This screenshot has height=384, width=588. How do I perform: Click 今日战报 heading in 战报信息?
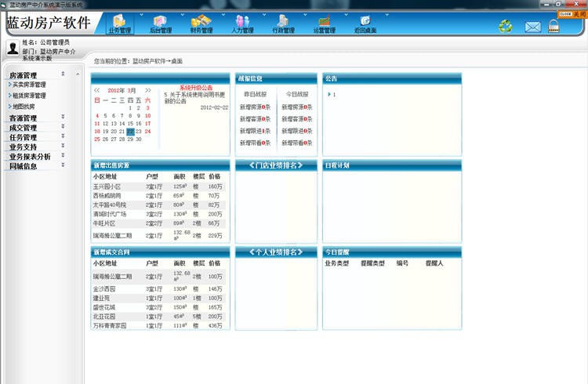click(297, 94)
